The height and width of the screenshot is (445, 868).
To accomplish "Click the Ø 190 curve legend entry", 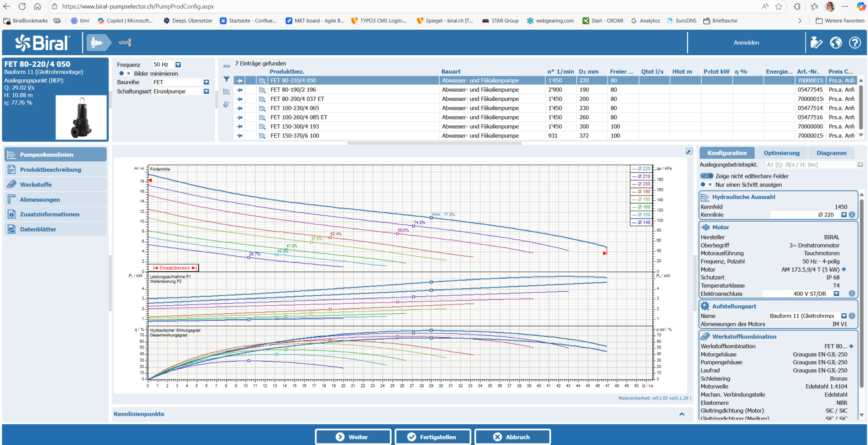I will tap(642, 192).
